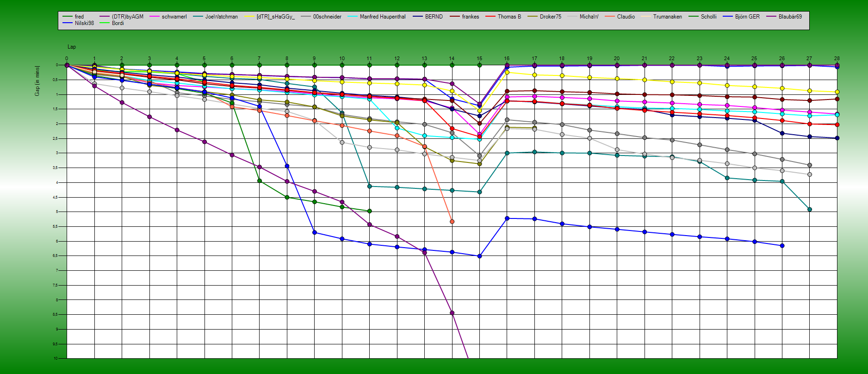The width and height of the screenshot is (868, 374).
Task: Click the fred legend entry
Action: pos(74,17)
